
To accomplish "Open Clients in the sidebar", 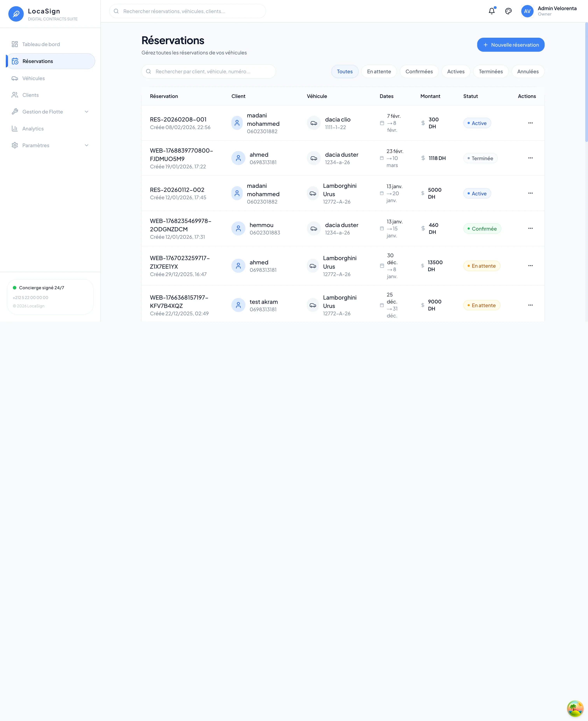I will [31, 95].
